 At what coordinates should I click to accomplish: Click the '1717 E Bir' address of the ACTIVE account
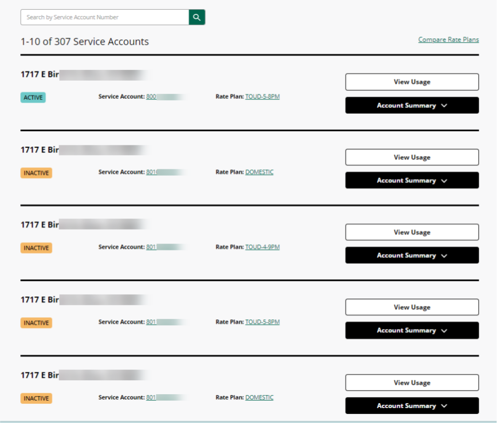[x=40, y=75]
